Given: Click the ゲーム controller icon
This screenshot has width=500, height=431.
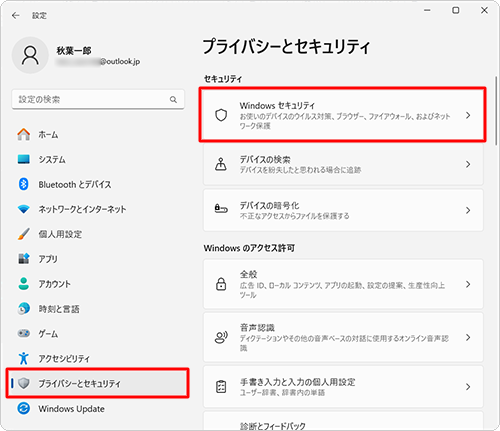Looking at the screenshot, I should point(24,333).
